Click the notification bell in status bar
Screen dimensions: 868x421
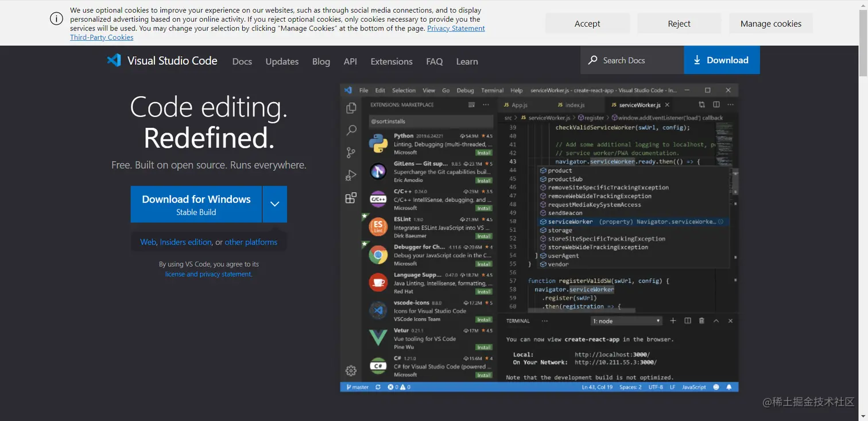coord(729,387)
